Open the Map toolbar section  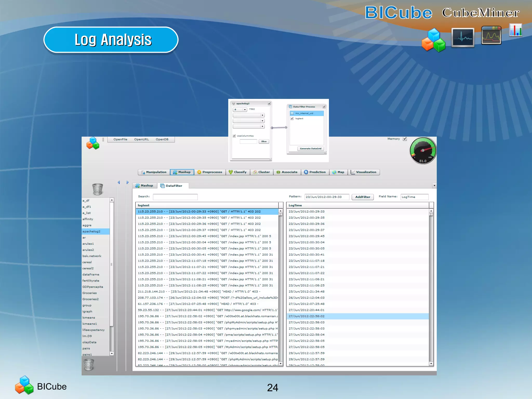coord(338,172)
